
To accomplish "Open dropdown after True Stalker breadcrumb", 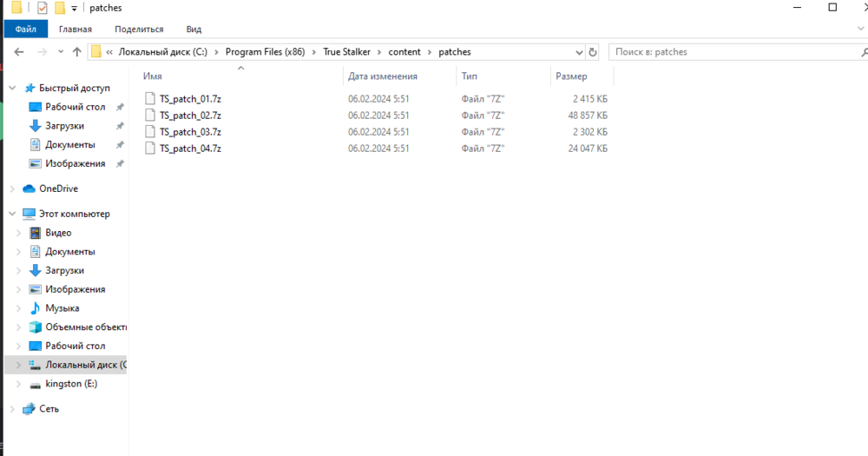I will (379, 52).
